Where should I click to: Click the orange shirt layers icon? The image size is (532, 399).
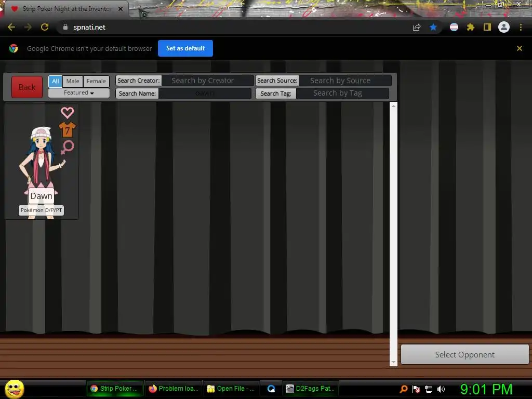point(67,129)
